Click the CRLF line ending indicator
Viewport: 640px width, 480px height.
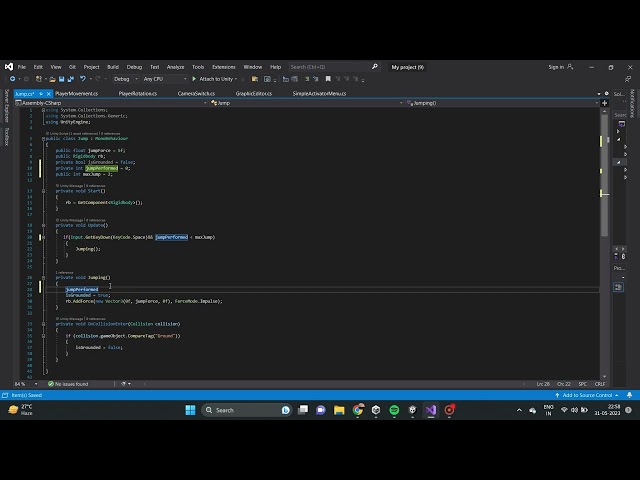[600, 384]
